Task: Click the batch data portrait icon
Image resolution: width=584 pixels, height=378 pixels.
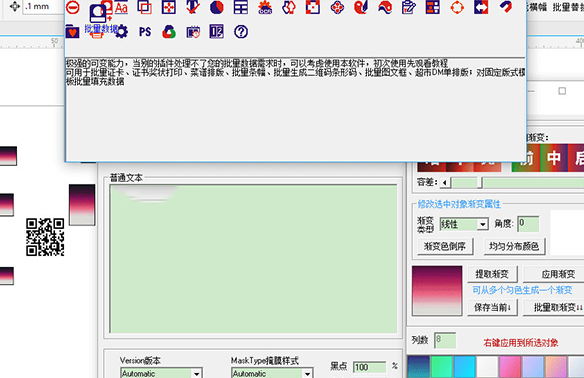Action: (98, 13)
